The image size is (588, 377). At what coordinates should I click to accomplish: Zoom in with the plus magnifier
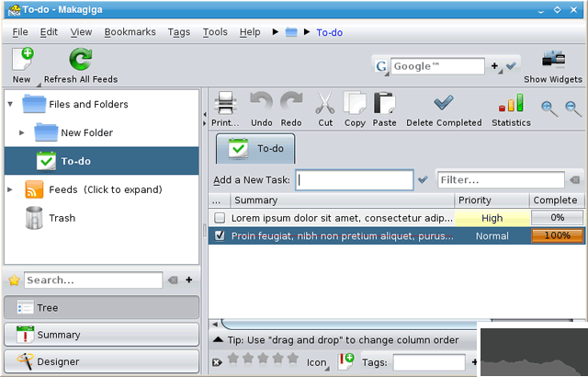coord(549,109)
